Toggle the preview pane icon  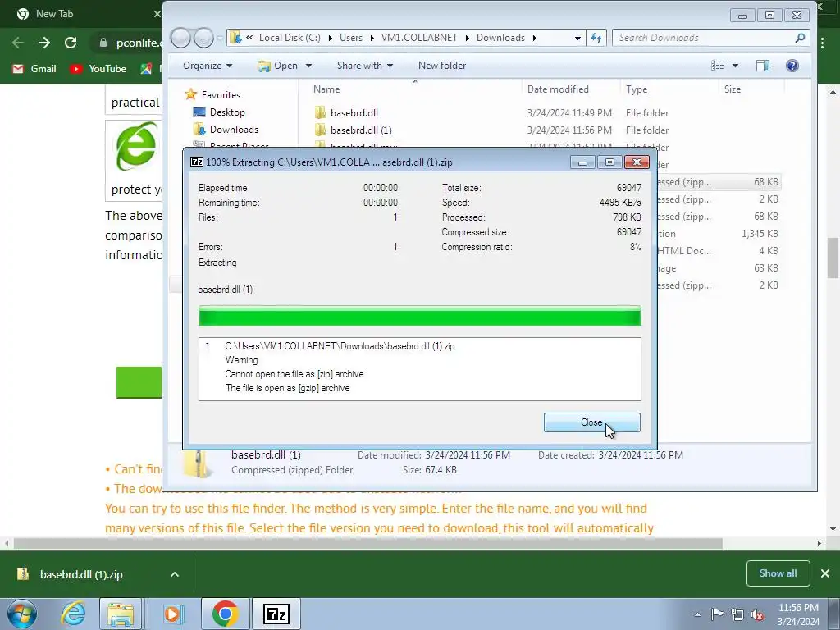point(763,66)
